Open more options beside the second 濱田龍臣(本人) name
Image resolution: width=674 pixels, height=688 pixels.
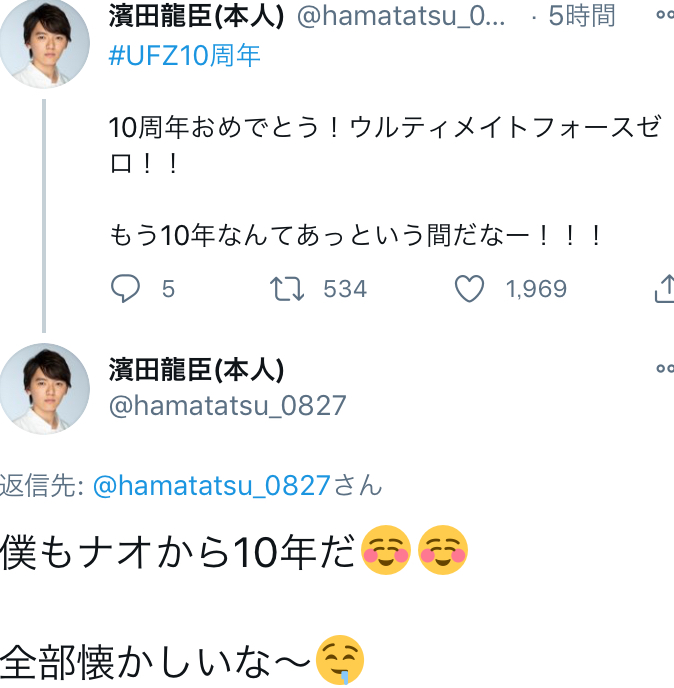(x=664, y=368)
